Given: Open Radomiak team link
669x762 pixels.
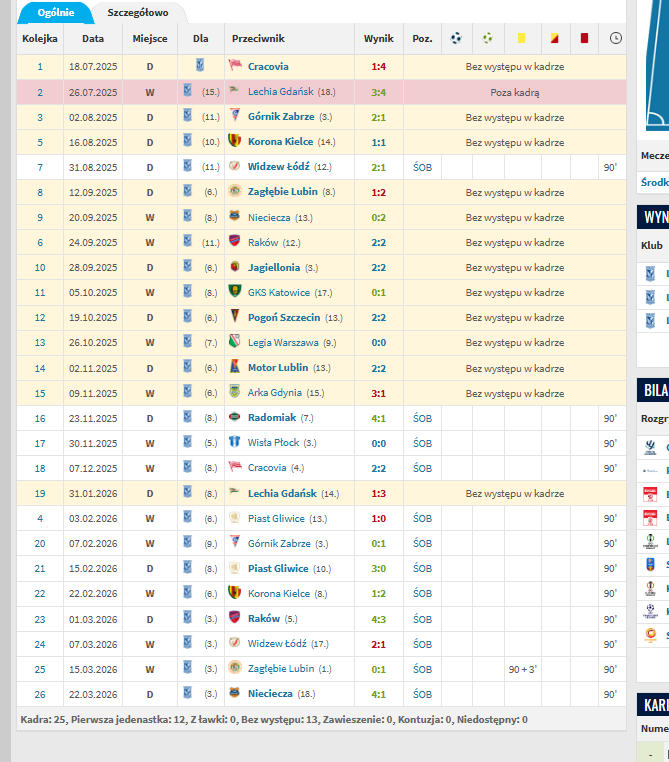Looking at the screenshot, I should (x=272, y=417).
